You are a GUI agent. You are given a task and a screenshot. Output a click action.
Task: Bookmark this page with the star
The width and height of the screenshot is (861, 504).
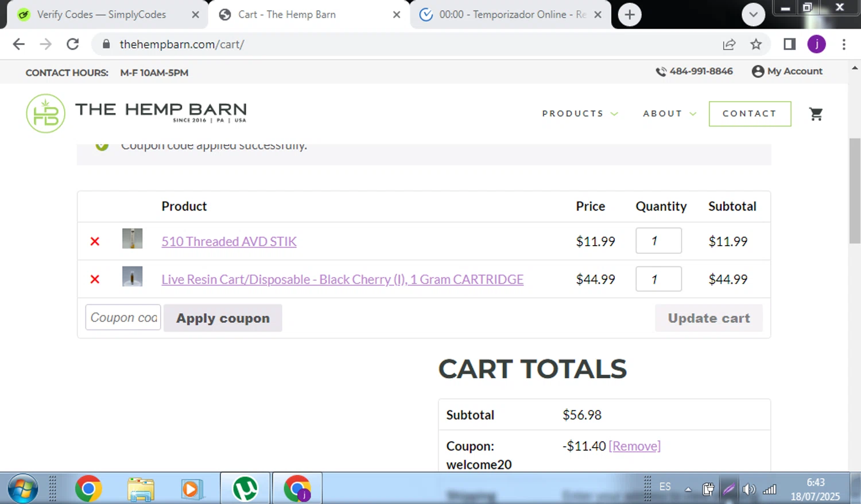(756, 44)
